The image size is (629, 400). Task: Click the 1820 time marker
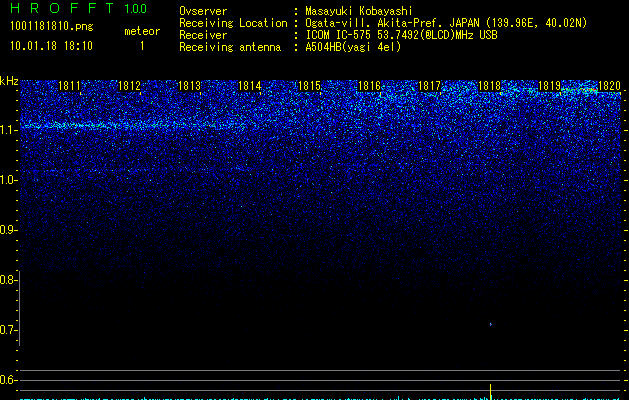(609, 86)
